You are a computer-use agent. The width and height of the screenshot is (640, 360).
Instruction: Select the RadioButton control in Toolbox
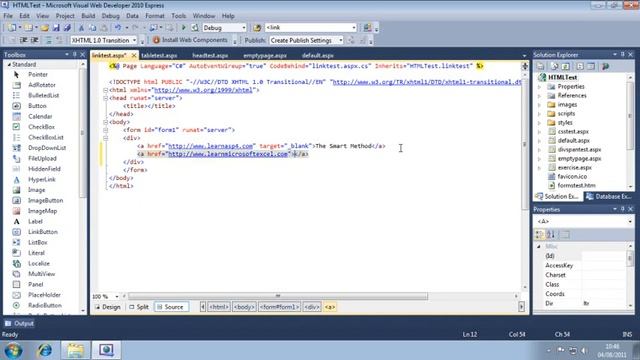click(44, 305)
